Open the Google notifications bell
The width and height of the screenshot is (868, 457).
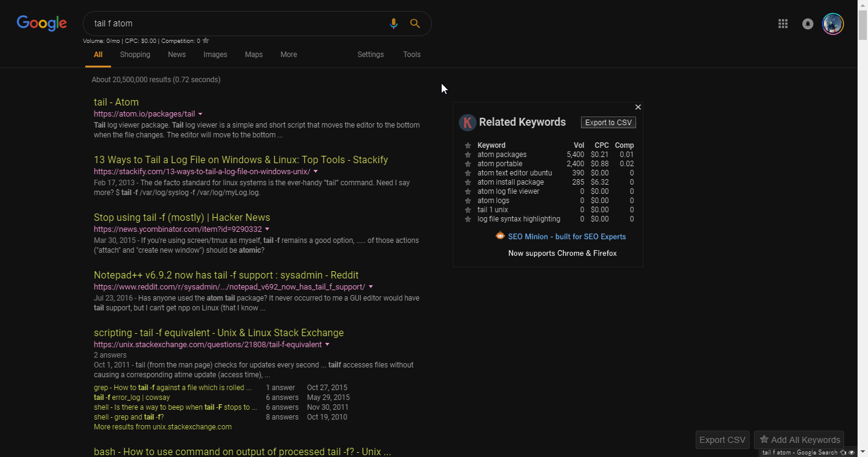808,24
